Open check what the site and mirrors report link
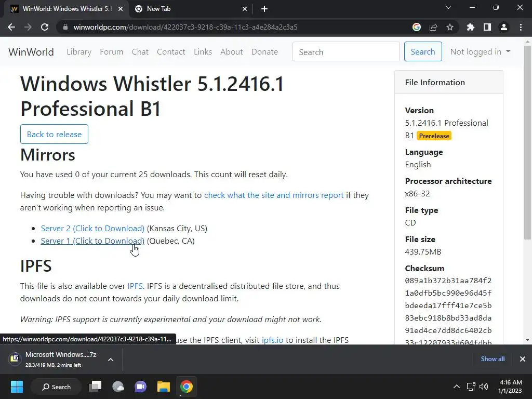The height and width of the screenshot is (399, 532). [274, 195]
